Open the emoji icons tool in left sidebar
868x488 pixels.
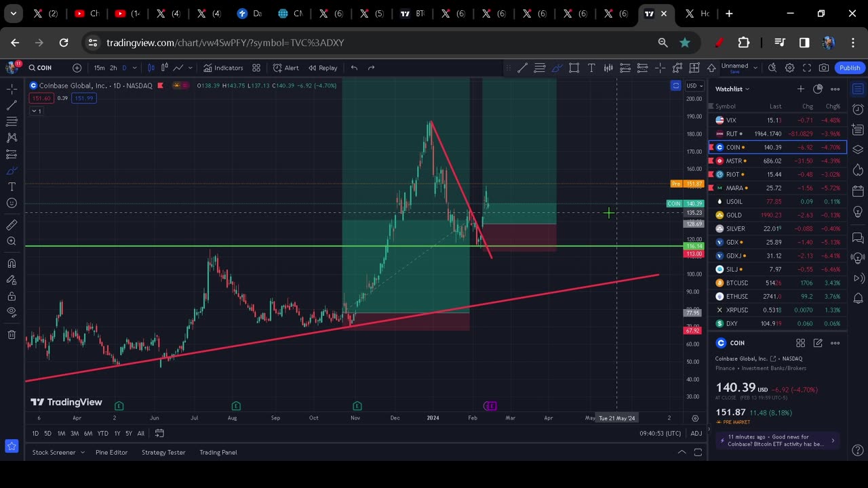[x=12, y=203]
